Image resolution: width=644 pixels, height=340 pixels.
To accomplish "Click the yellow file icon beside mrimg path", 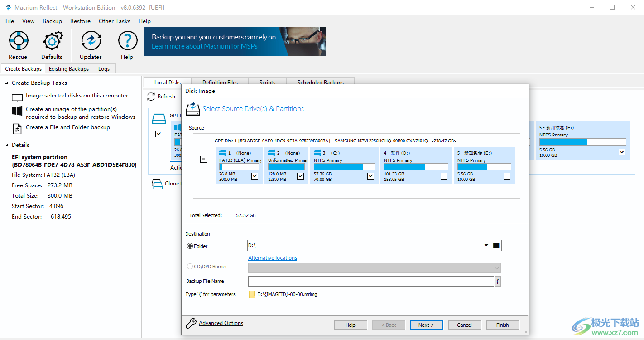I will (x=252, y=295).
